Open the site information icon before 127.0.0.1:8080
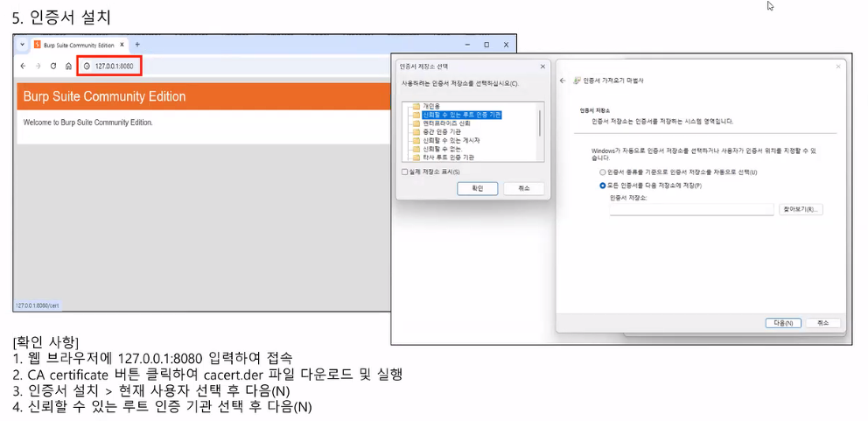This screenshot has height=421, width=868. click(x=87, y=66)
